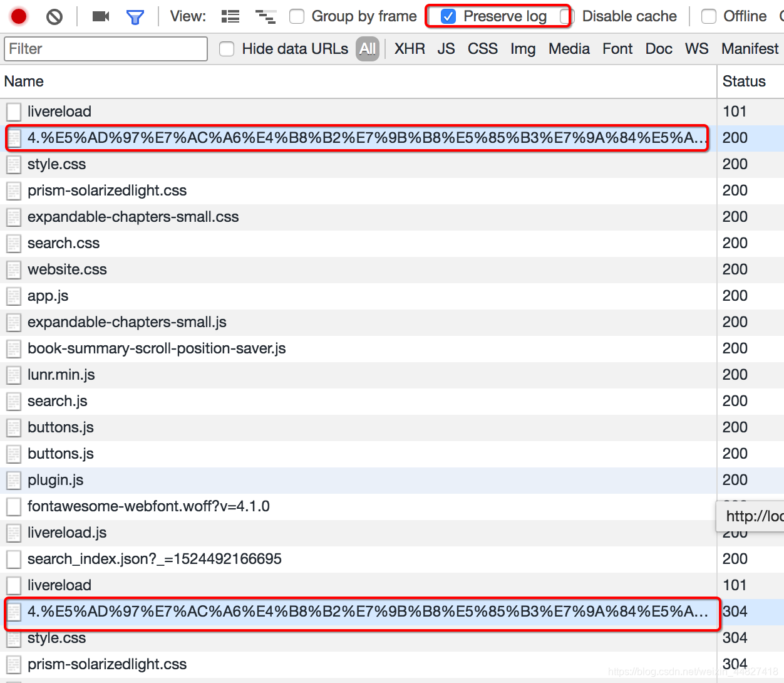The image size is (784, 683).
Task: Click file icon of search.css
Action: pos(14,243)
